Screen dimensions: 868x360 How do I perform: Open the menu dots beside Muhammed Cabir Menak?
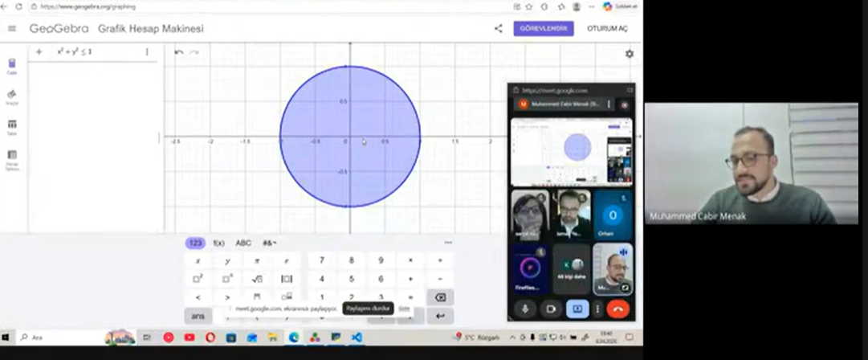[x=609, y=104]
